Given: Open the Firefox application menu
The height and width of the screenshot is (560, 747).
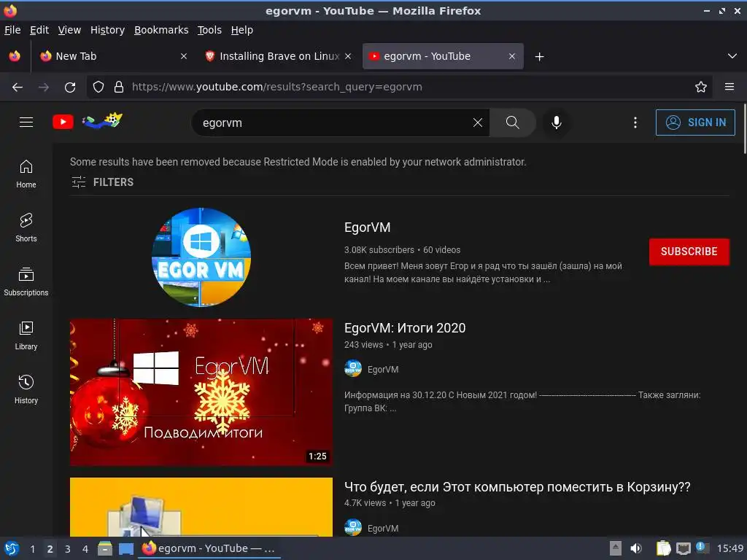Looking at the screenshot, I should (729, 87).
